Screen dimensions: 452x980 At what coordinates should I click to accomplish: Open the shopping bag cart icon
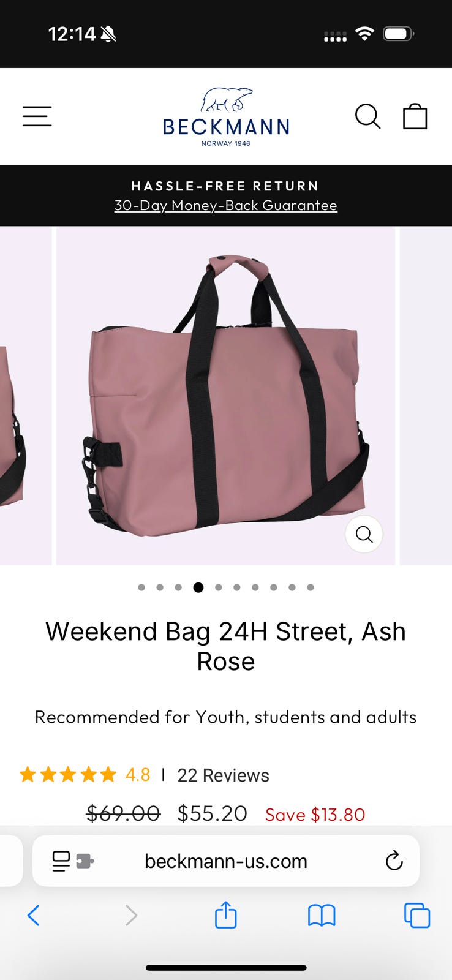(415, 116)
